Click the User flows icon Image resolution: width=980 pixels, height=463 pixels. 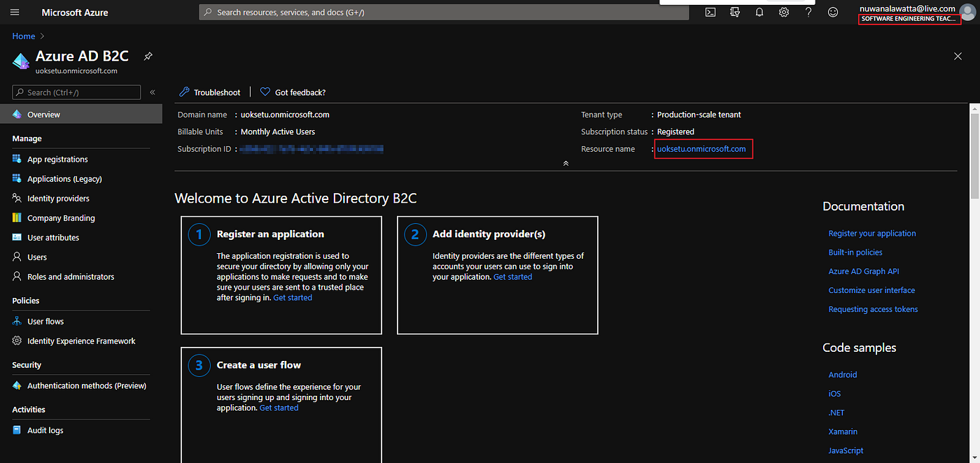pos(17,322)
